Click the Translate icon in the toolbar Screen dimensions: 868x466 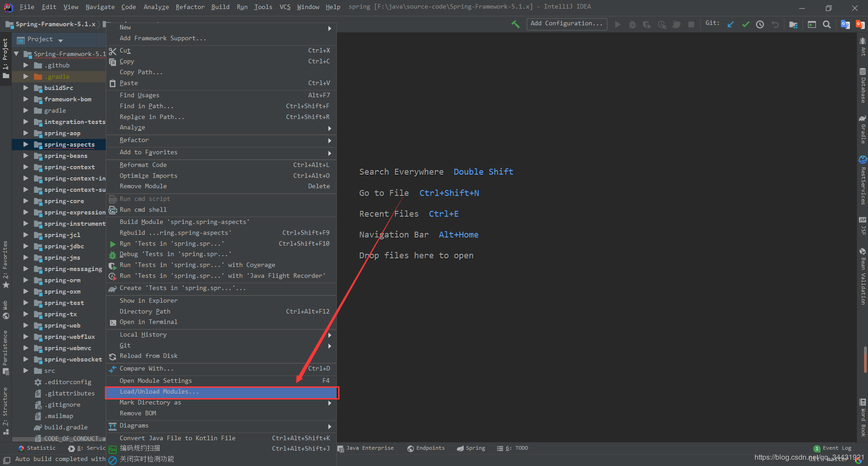pyautogui.click(x=845, y=24)
